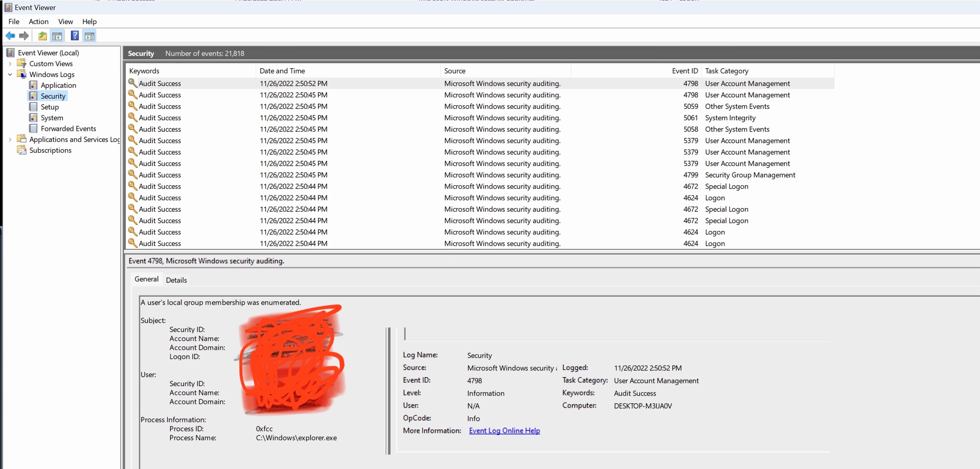
Task: Click the blue Help question mark icon
Action: click(x=75, y=36)
